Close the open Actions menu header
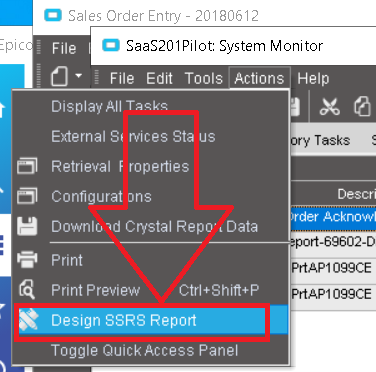376x372 pixels. [259, 79]
